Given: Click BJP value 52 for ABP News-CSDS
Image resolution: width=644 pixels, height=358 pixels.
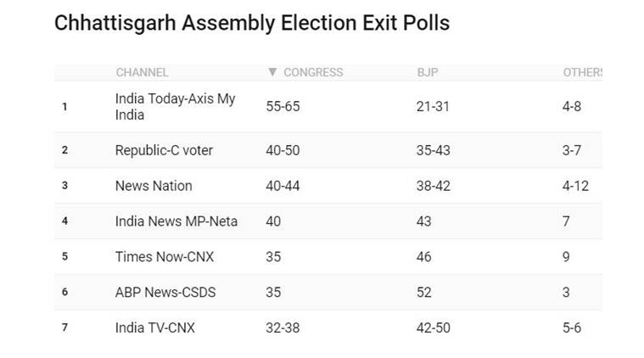Looking at the screenshot, I should [424, 293].
